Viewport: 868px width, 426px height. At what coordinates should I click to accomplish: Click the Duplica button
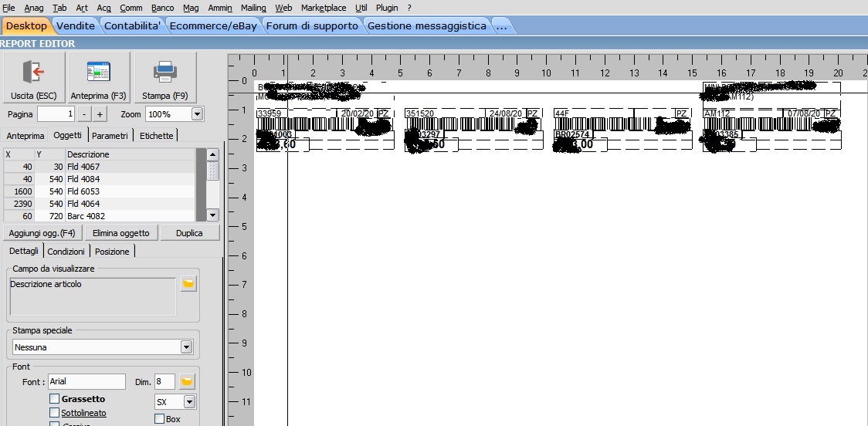coord(189,233)
